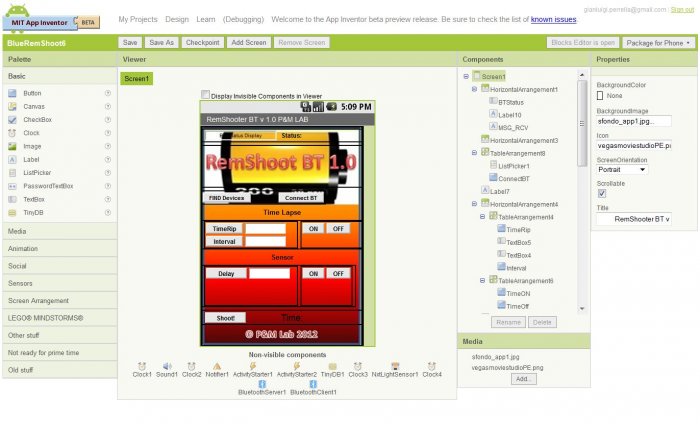Image resolution: width=700 pixels, height=424 pixels.
Task: Click FIND Devices button in viewer
Action: [x=226, y=197]
